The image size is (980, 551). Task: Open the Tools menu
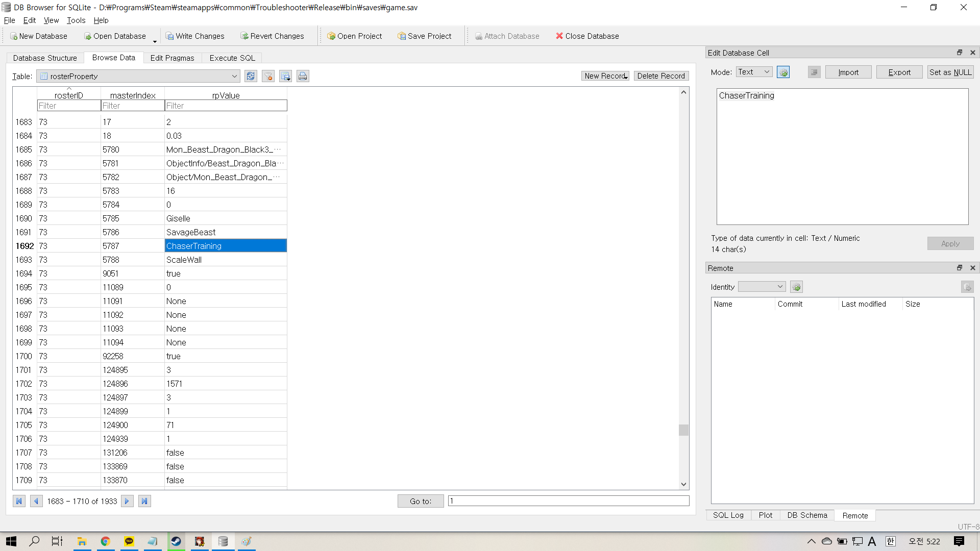[76, 20]
